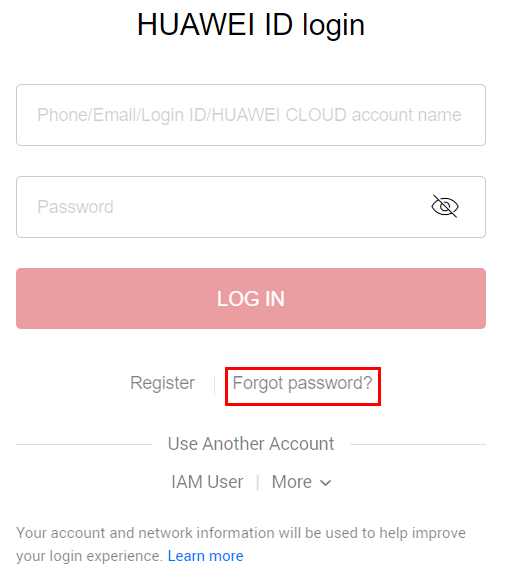Focus the Phone/Email/Login ID input field

(251, 115)
